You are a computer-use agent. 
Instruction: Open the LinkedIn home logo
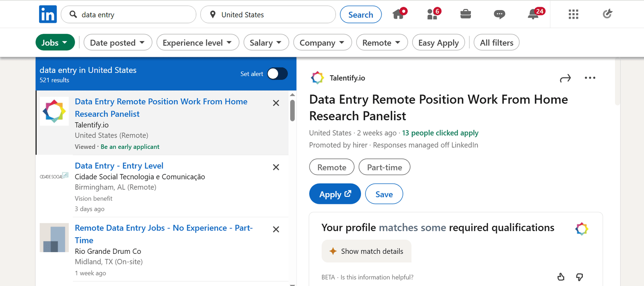pyautogui.click(x=48, y=14)
